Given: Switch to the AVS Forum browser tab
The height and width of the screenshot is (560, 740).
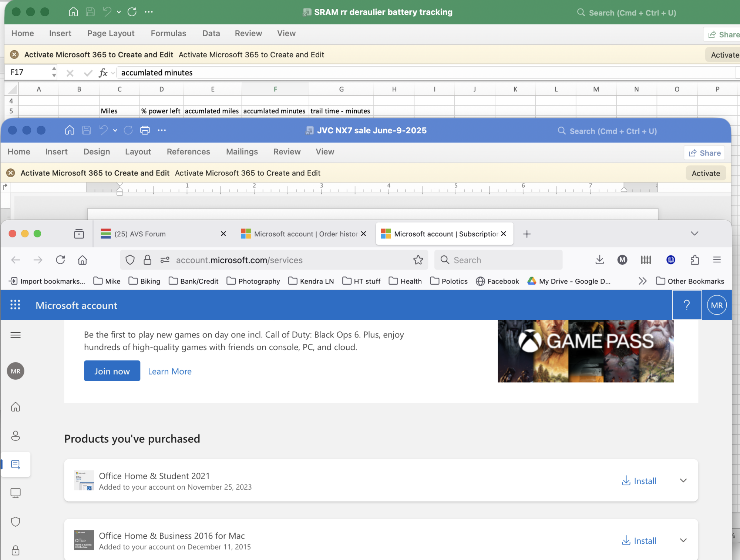Looking at the screenshot, I should pyautogui.click(x=148, y=234).
